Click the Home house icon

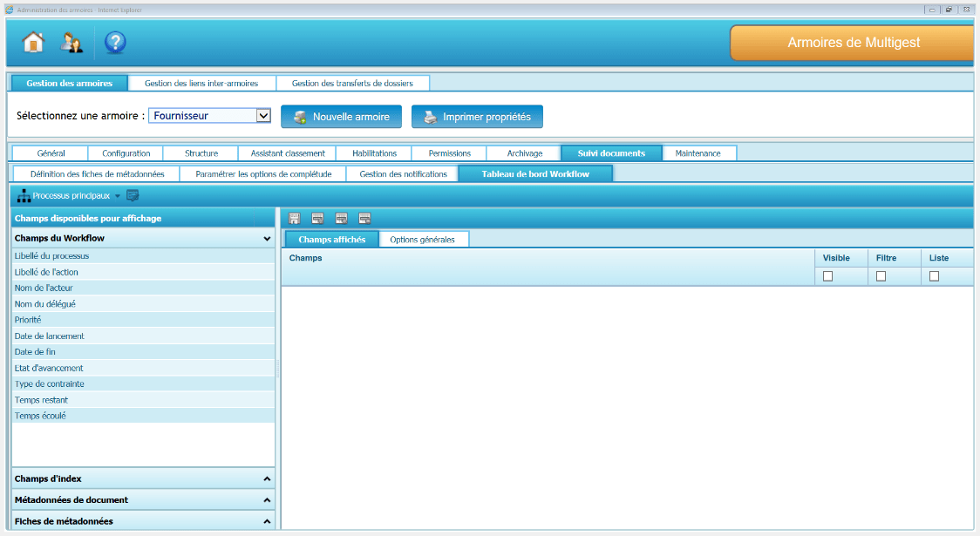coord(33,42)
